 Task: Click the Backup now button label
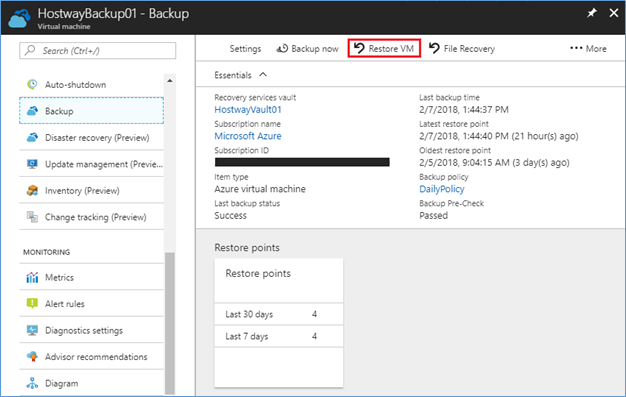coord(315,49)
